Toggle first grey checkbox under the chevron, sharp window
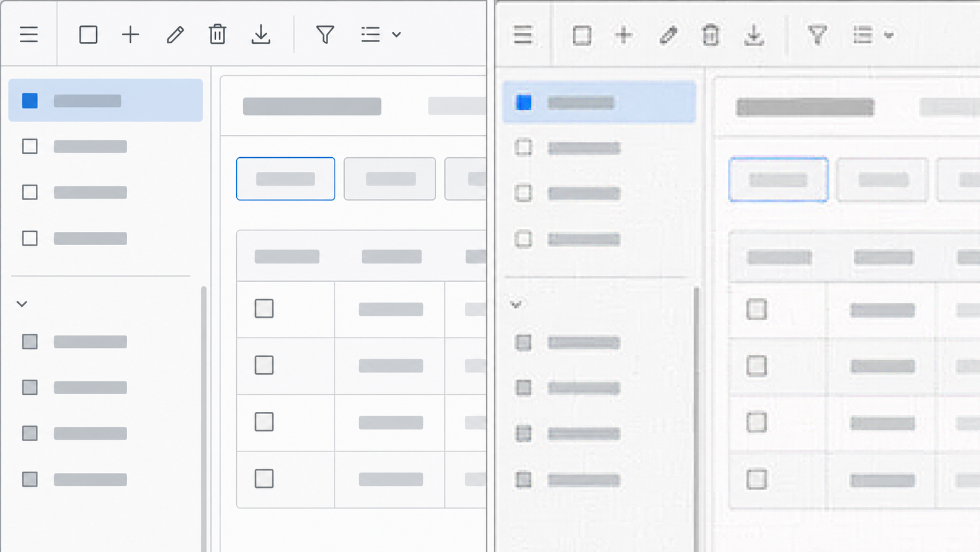This screenshot has height=552, width=980. click(x=30, y=341)
